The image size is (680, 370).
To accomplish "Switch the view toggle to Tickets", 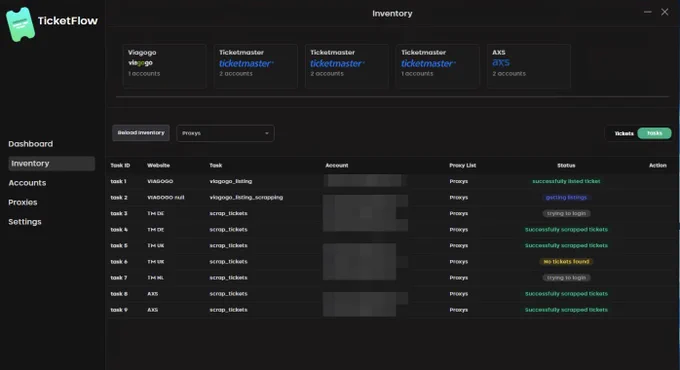I will 624,134.
